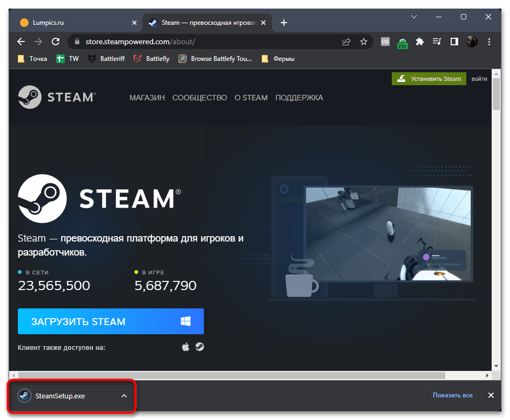Click the Portal game preview image

(388, 234)
